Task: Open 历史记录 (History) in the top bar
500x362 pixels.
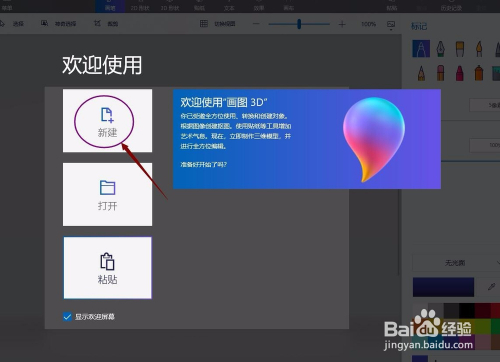Action: (x=451, y=6)
